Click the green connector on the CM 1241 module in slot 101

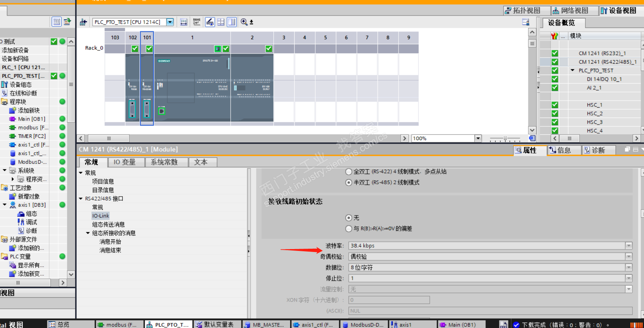[147, 109]
